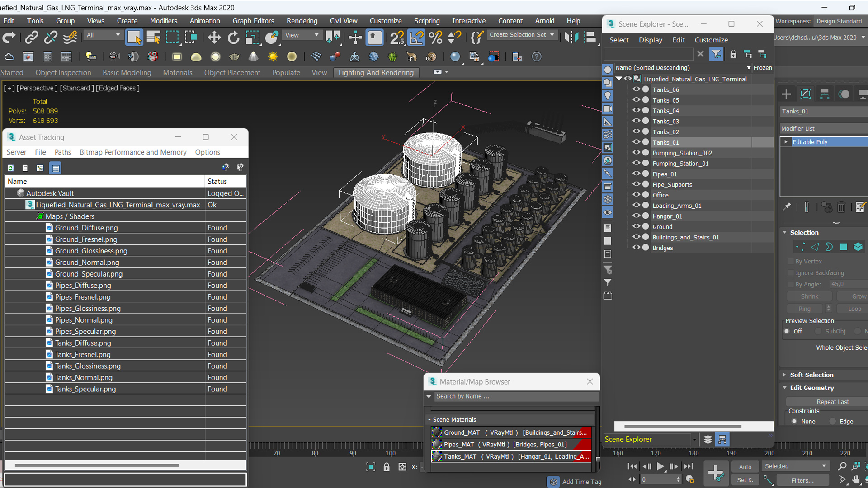868x488 pixels.
Task: Click the Scene Explorer filter funnel icon
Action: point(716,55)
